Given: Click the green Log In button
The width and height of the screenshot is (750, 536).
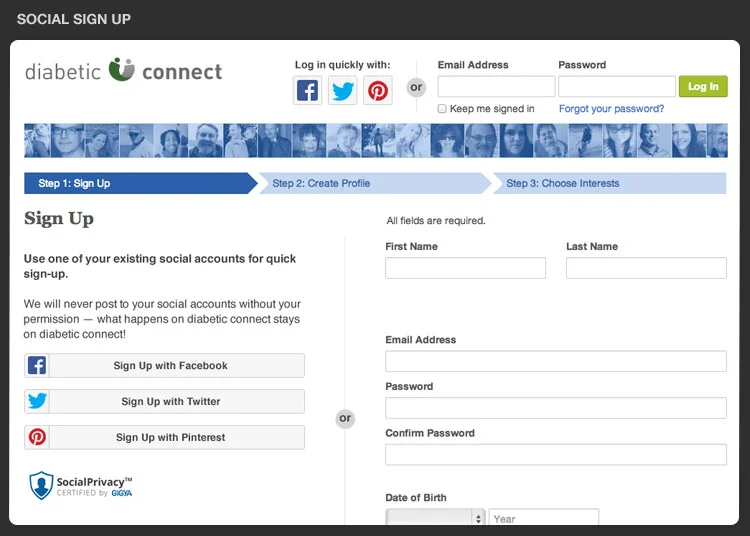Looking at the screenshot, I should (x=703, y=87).
